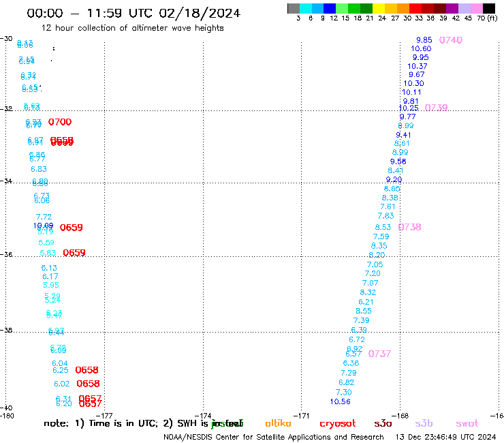The width and height of the screenshot is (504, 443).
Task: Pick the purple 39-42 ft legend swatch
Action: pyautogui.click(x=452, y=8)
